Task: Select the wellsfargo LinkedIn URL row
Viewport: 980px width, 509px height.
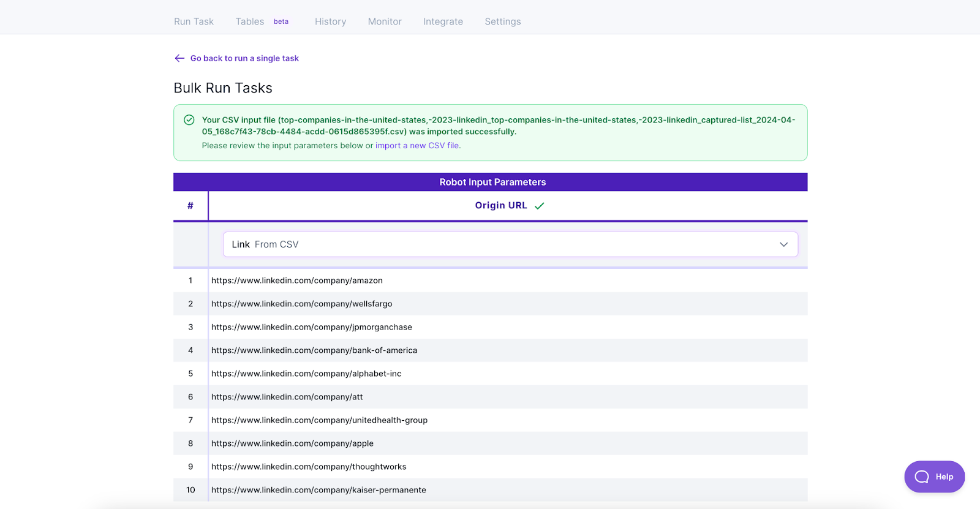Action: click(491, 304)
